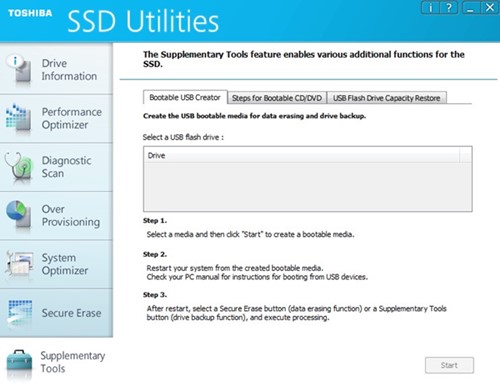The image size is (500, 386).
Task: Click the TOSHIBA logo
Action: (x=30, y=13)
